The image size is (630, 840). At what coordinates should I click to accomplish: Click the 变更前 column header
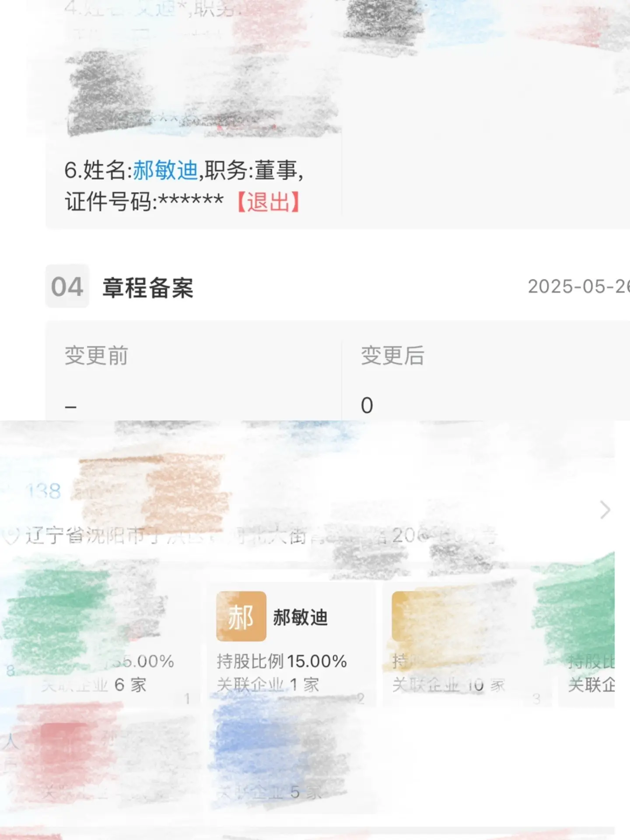tap(96, 355)
